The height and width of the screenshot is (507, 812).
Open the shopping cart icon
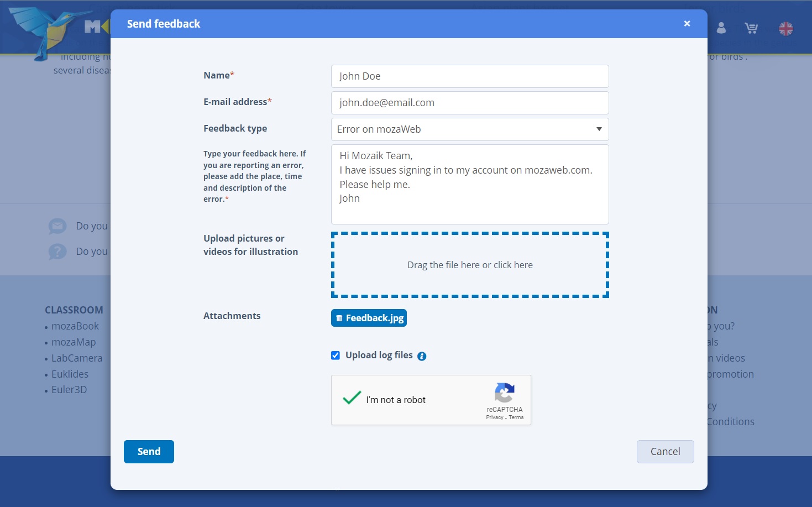(751, 28)
